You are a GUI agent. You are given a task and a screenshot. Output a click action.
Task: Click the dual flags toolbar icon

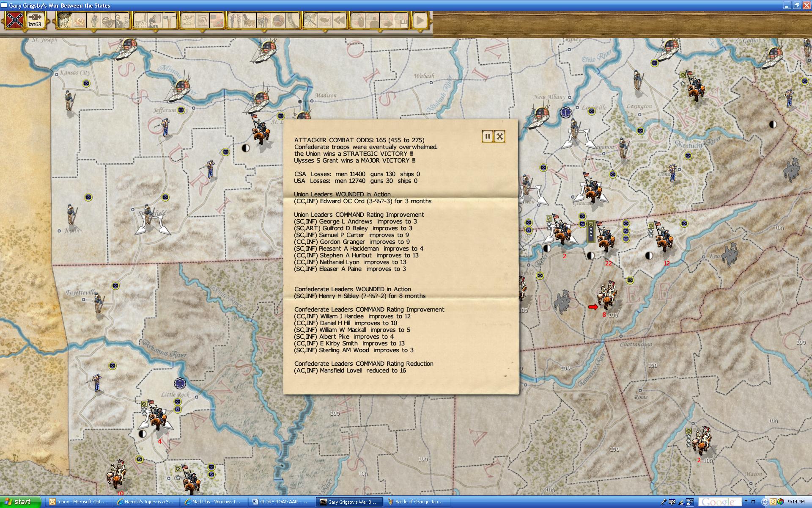[217, 20]
